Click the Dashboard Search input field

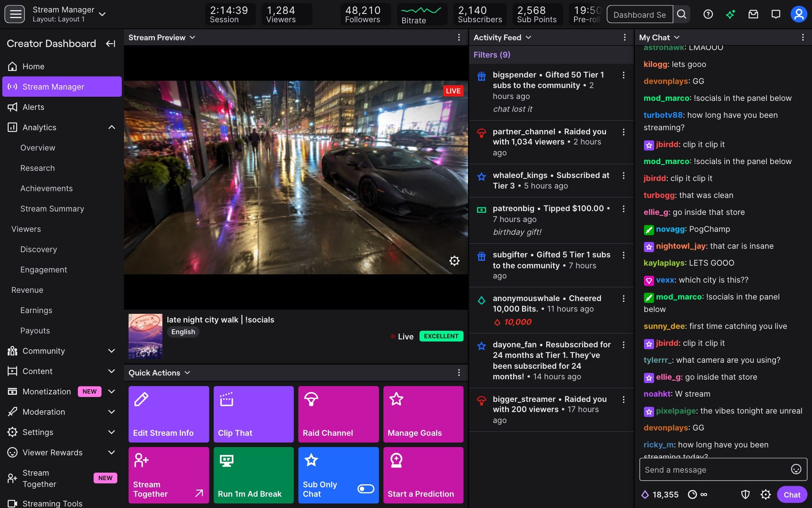pos(640,14)
